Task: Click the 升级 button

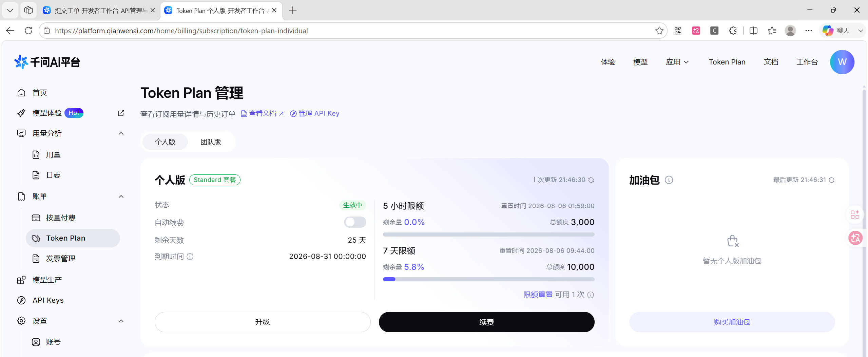Action: pyautogui.click(x=263, y=322)
